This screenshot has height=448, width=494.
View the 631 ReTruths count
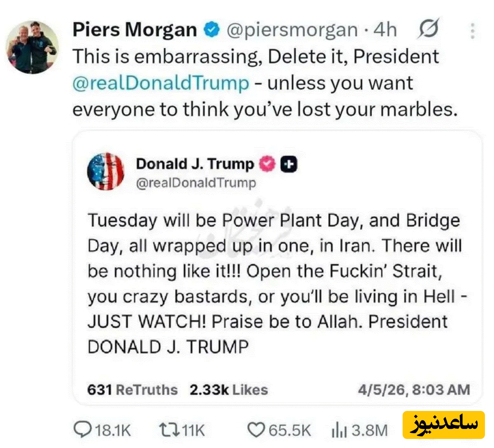[132, 390]
